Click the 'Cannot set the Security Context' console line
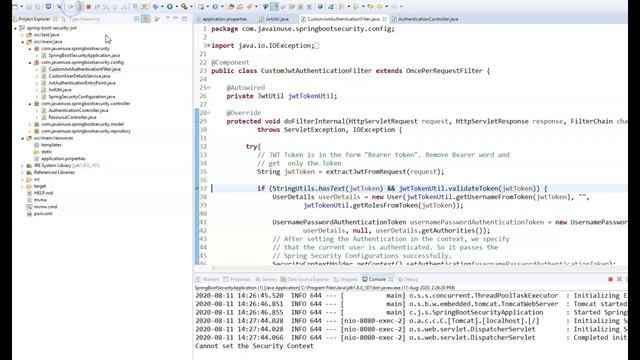 [254, 346]
